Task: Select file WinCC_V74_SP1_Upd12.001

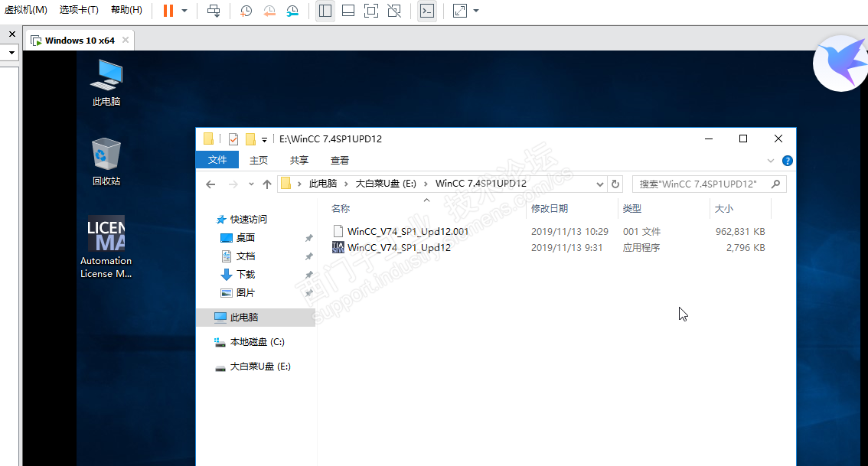Action: [407, 231]
